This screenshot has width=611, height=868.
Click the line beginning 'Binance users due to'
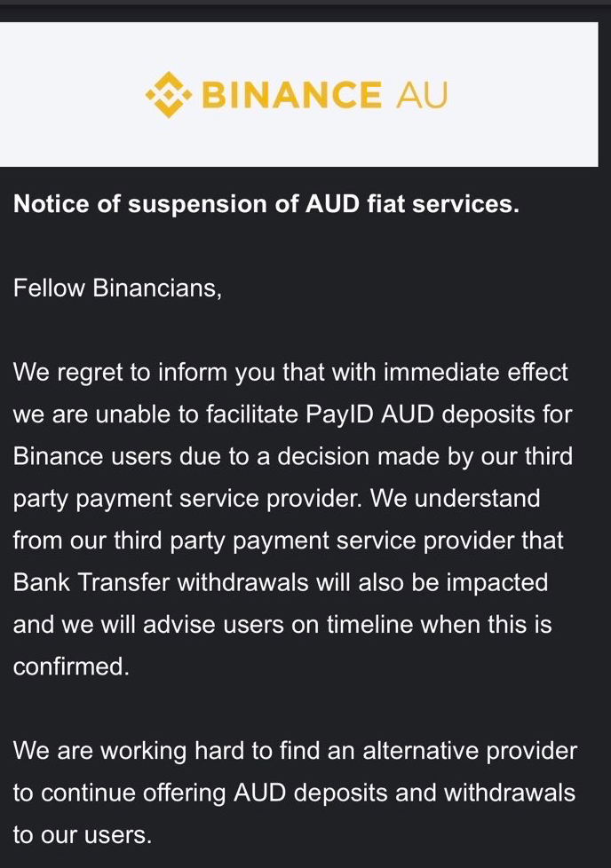(x=292, y=457)
